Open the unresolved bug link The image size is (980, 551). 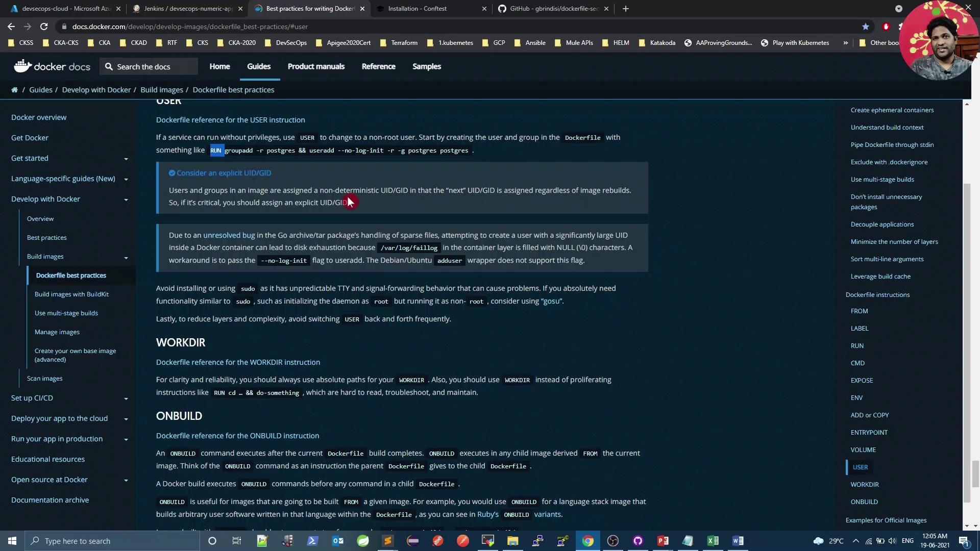click(229, 235)
